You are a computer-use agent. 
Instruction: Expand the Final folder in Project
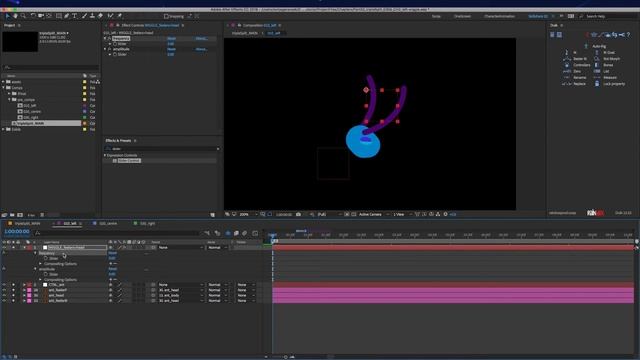9,94
